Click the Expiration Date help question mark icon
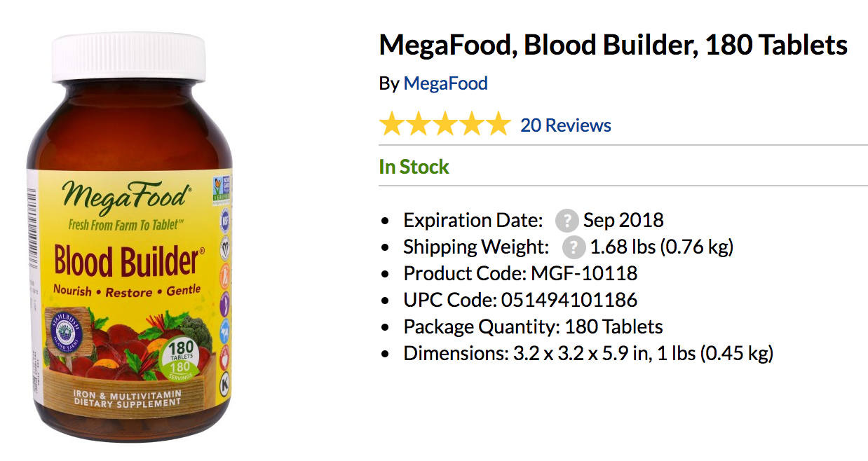 click(567, 220)
